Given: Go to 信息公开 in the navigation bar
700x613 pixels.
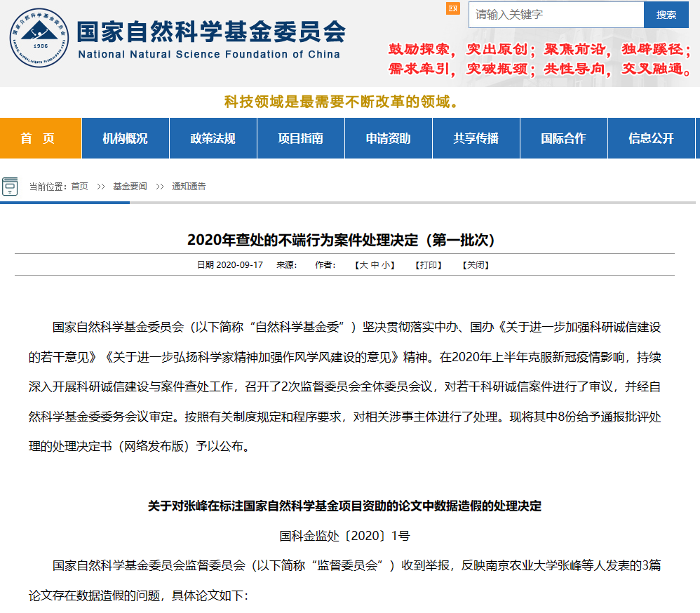Looking at the screenshot, I should pos(652,138).
